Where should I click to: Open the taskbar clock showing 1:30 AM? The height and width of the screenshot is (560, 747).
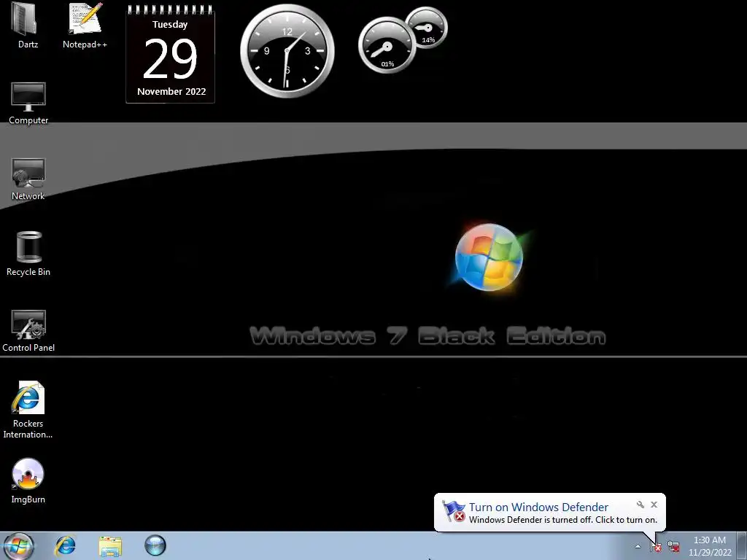coord(710,546)
